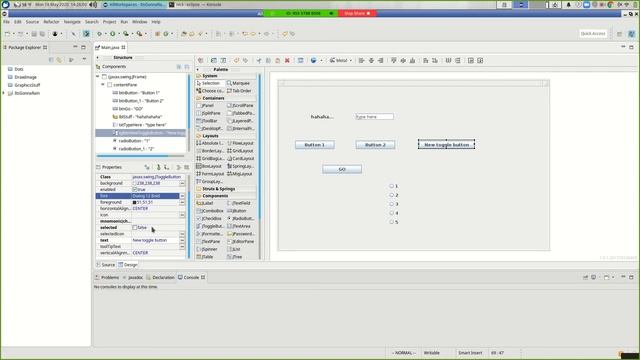640x360 pixels.
Task: Click Button 1 on the design canvas
Action: click(315, 145)
